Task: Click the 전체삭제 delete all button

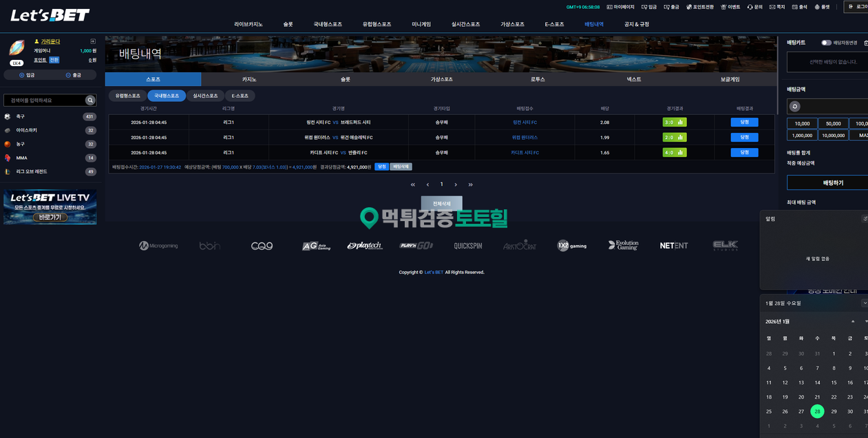Action: pos(441,204)
